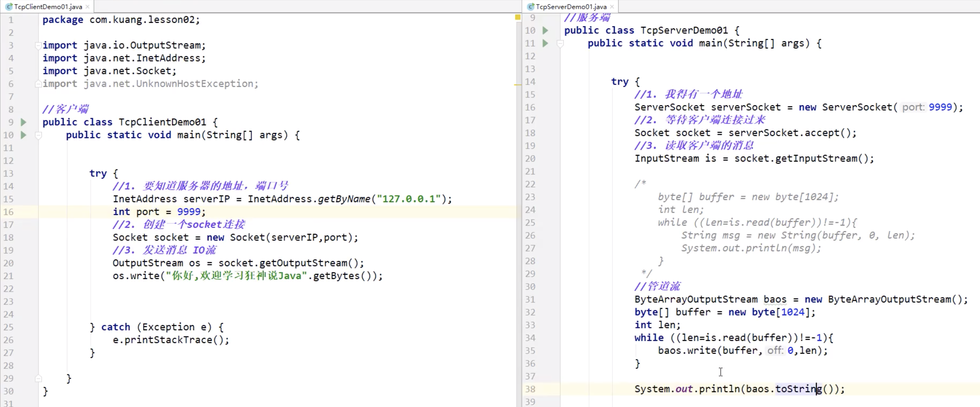Click Java class icon on TcpClientDemo01 tab

coord(9,6)
